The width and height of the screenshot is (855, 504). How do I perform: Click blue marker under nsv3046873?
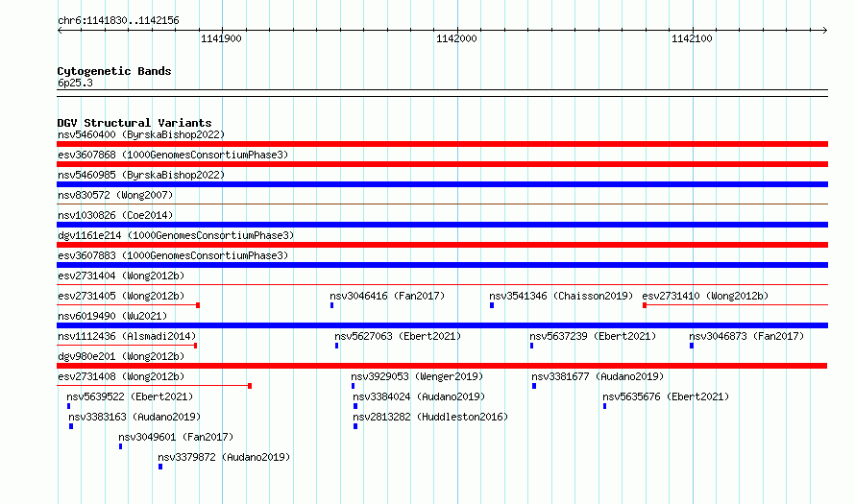[x=692, y=346]
